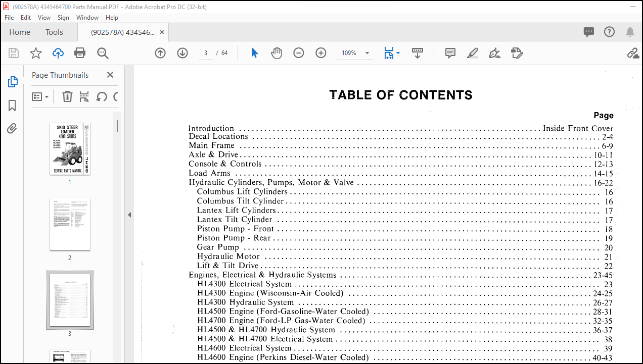The width and height of the screenshot is (643, 364).
Task: Open the Help menu
Action: 112,17
